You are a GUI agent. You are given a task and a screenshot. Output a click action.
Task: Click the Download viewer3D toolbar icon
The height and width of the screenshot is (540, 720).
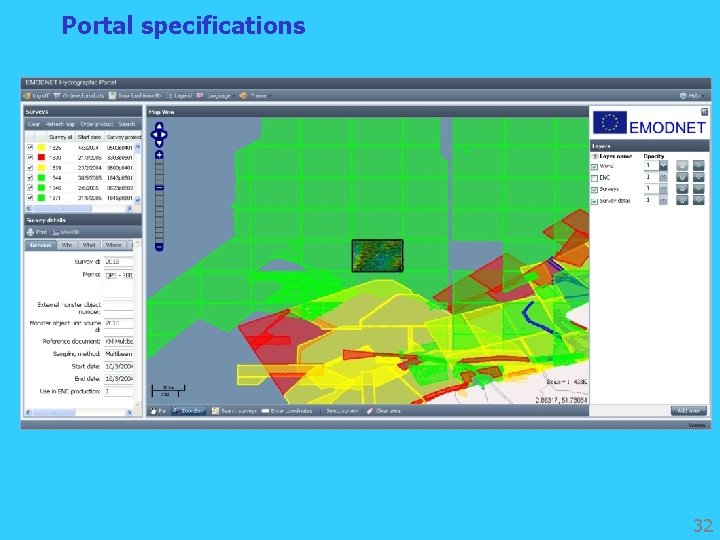point(112,96)
